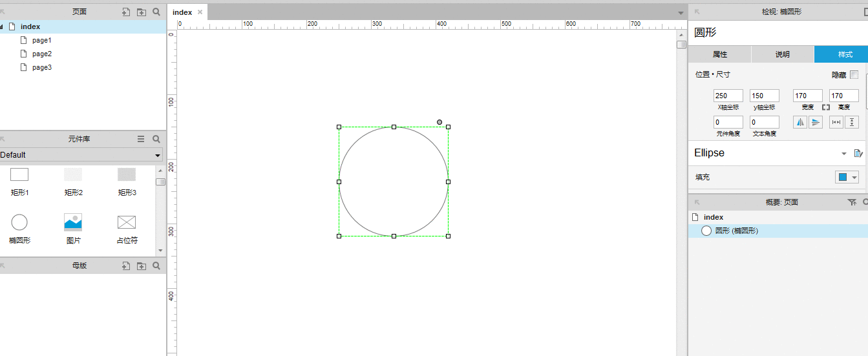Viewport: 868px width, 356px height.
Task: Select the 矩形2 widget
Action: click(73, 182)
